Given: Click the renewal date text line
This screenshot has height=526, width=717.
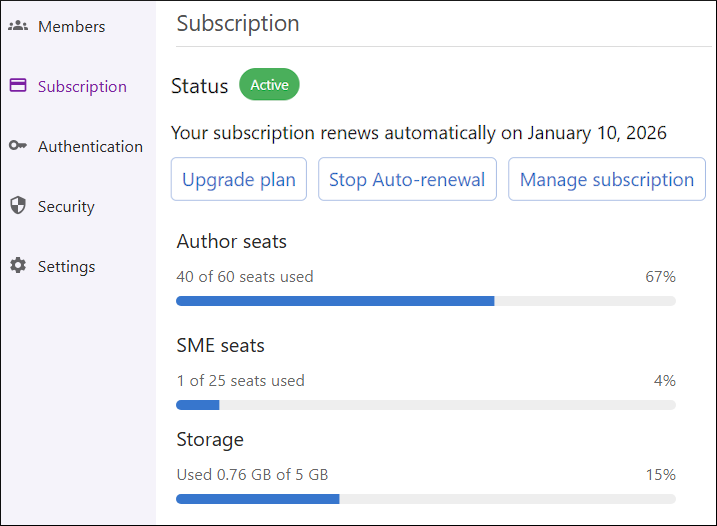Looking at the screenshot, I should pos(418,133).
